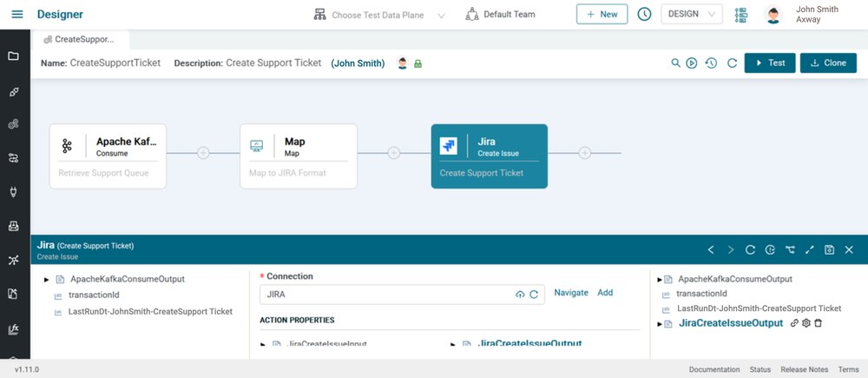Expand the Jira panel to full size
Viewport: 868px width, 378px height.
click(x=809, y=250)
